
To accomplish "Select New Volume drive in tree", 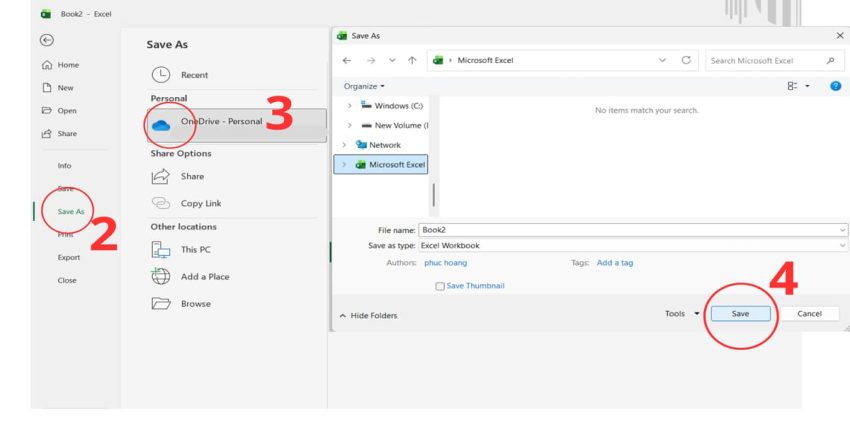I will (401, 125).
